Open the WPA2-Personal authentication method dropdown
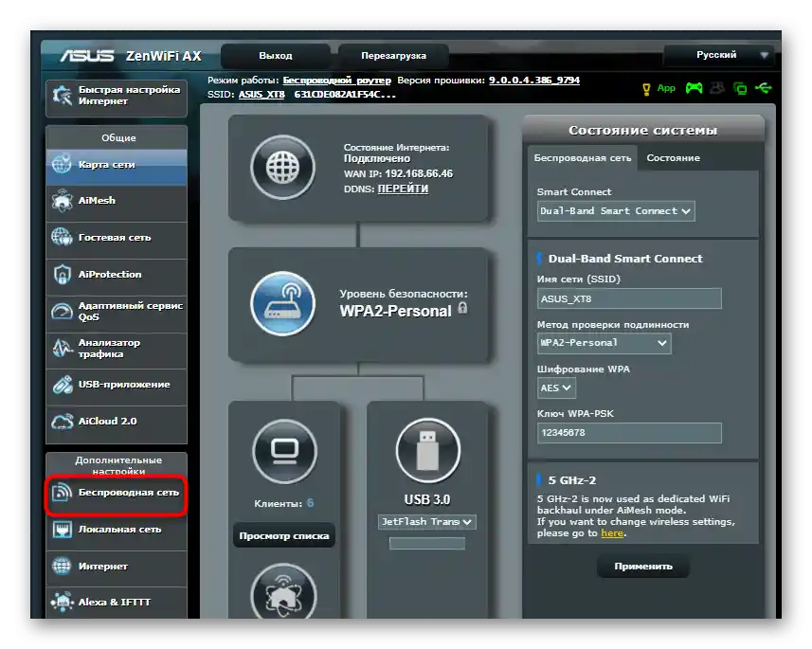The width and height of the screenshot is (812, 649). (x=604, y=343)
